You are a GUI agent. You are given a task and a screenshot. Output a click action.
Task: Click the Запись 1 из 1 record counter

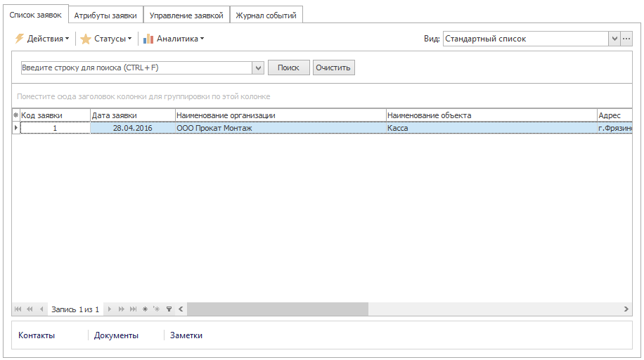(75, 309)
